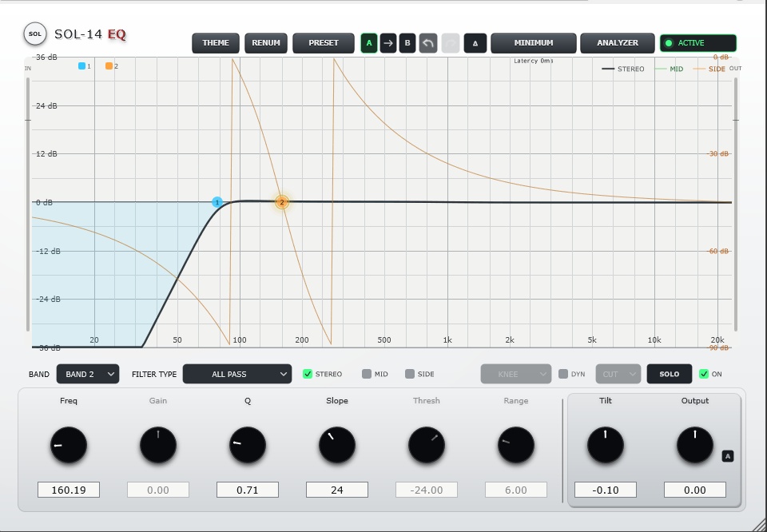Click the Thresh knob
The width and height of the screenshot is (767, 532).
click(427, 445)
